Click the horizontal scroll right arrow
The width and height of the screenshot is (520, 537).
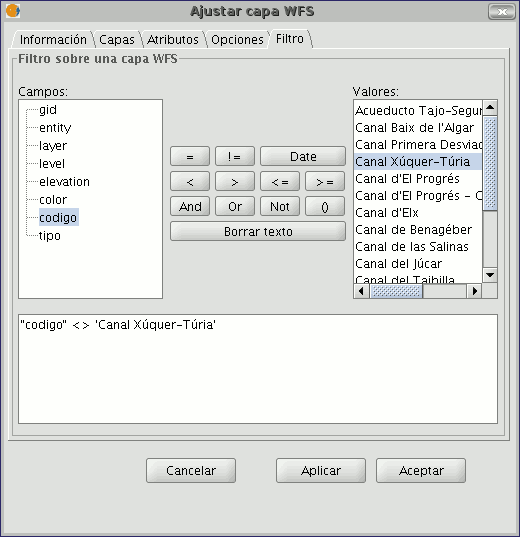(x=474, y=291)
